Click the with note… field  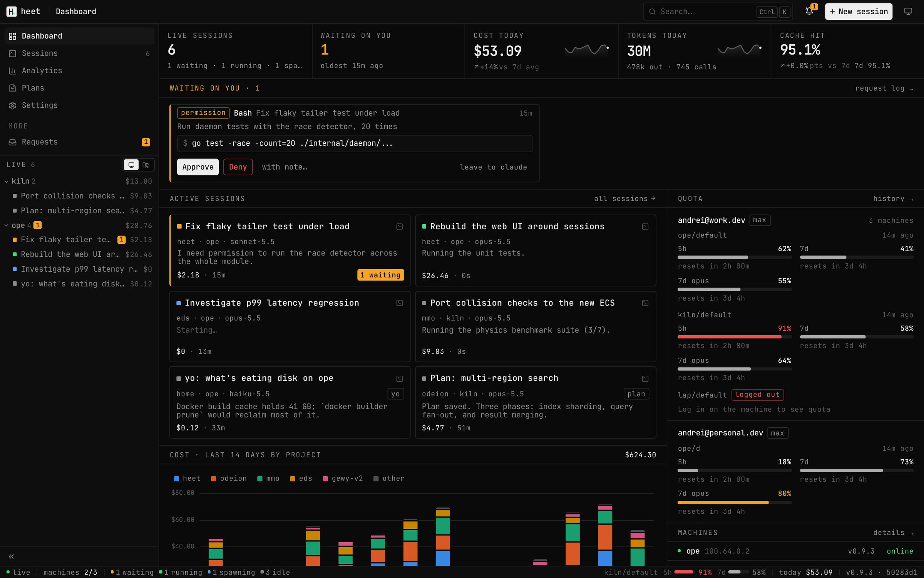tap(285, 167)
